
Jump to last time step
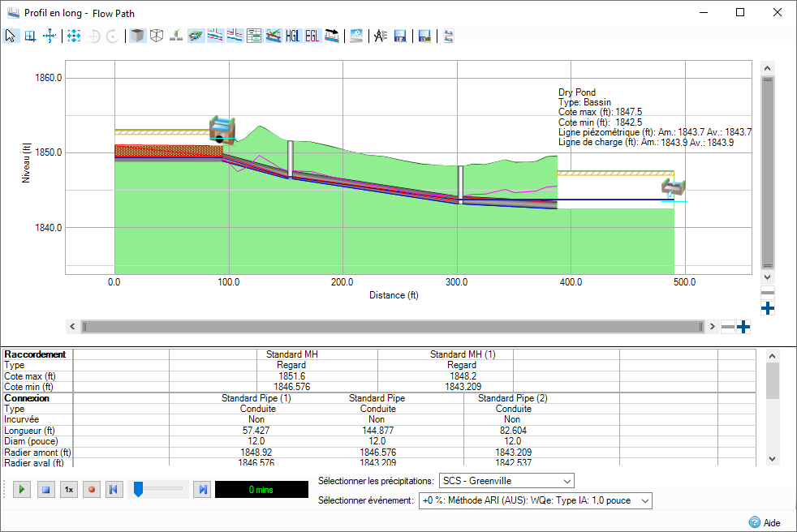(202, 490)
